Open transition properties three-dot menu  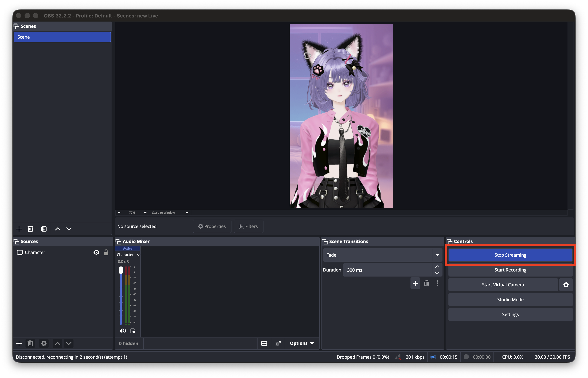tap(438, 283)
